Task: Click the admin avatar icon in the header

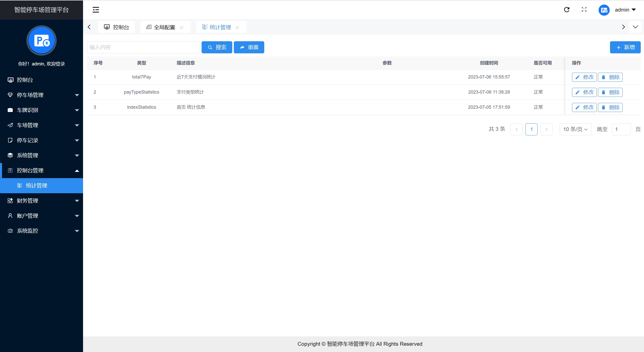Action: pyautogui.click(x=604, y=10)
